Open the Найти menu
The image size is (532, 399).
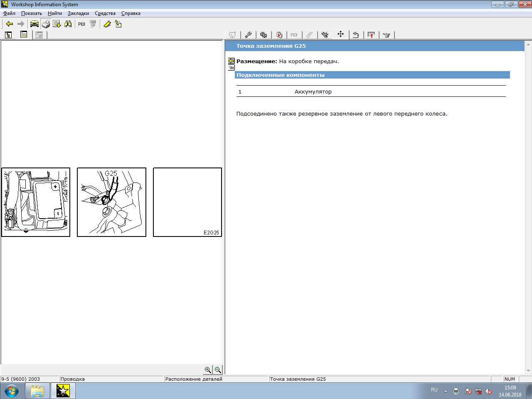pyautogui.click(x=54, y=13)
